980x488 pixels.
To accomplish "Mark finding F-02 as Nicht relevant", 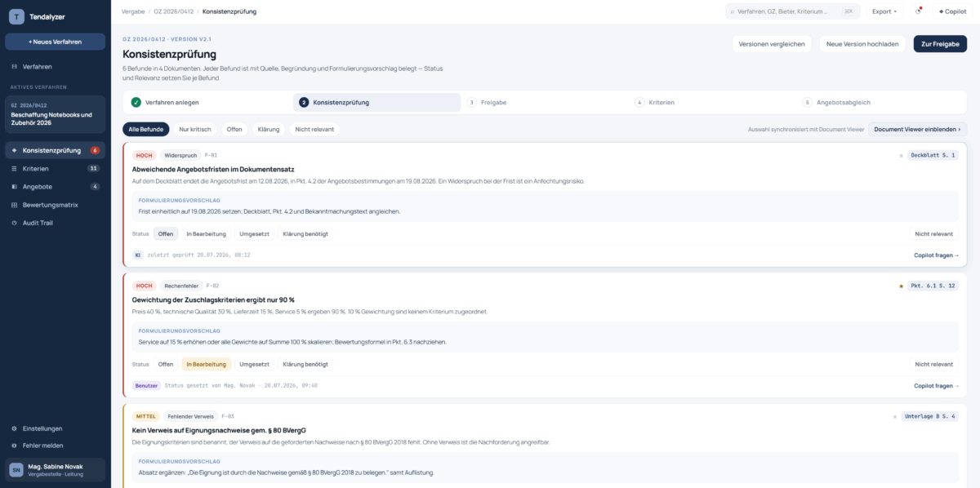I will (x=933, y=364).
